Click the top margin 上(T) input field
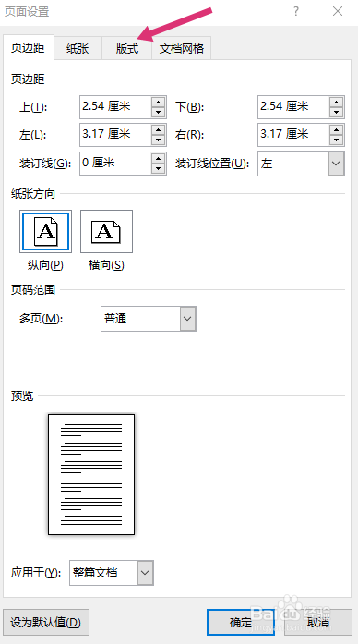This screenshot has height=644, width=358. coord(115,107)
